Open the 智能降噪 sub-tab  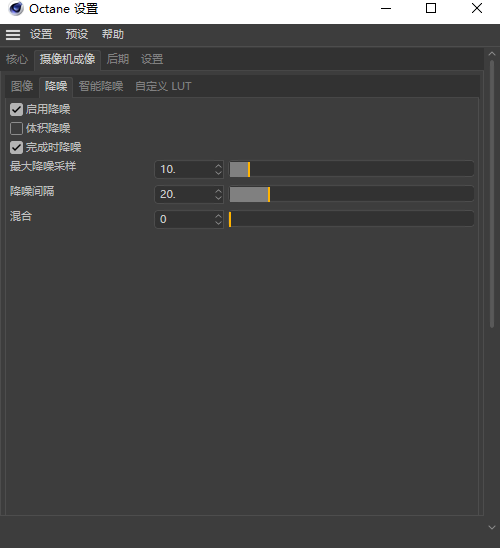(x=101, y=86)
